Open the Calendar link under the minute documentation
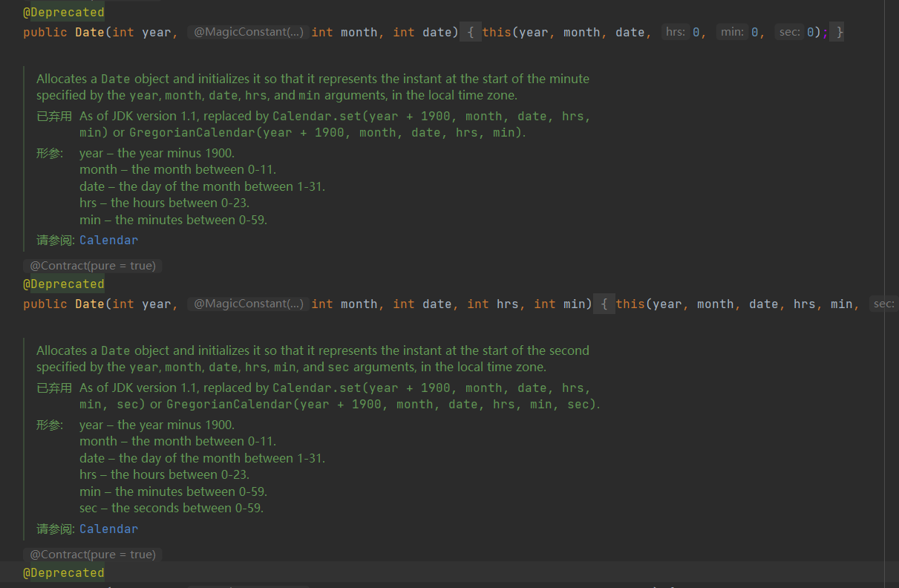The image size is (899, 588). [108, 241]
